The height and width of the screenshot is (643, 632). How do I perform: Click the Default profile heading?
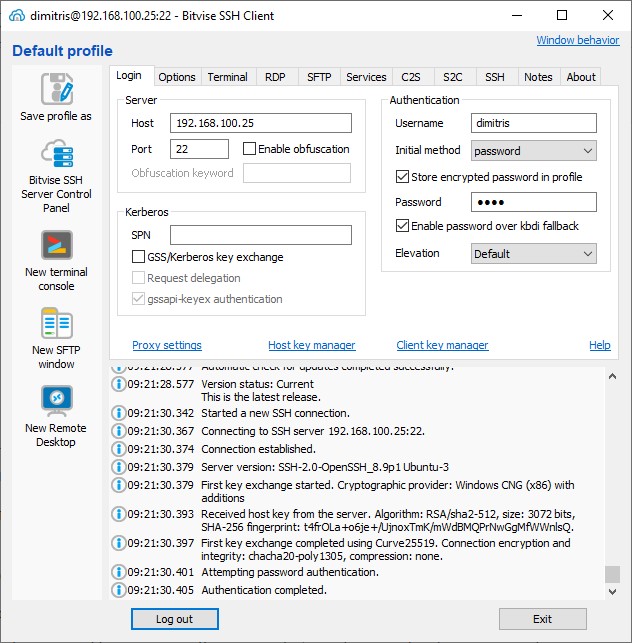tap(62, 51)
